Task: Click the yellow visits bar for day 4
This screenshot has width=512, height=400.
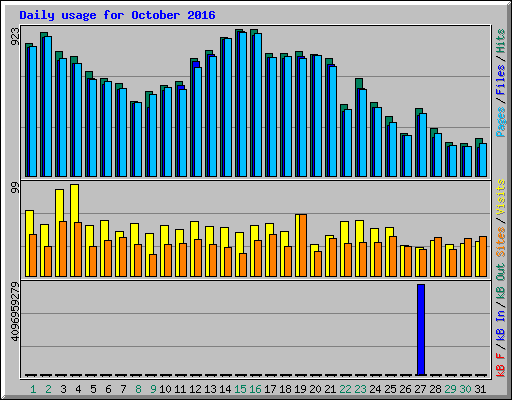Action: tap(75, 230)
